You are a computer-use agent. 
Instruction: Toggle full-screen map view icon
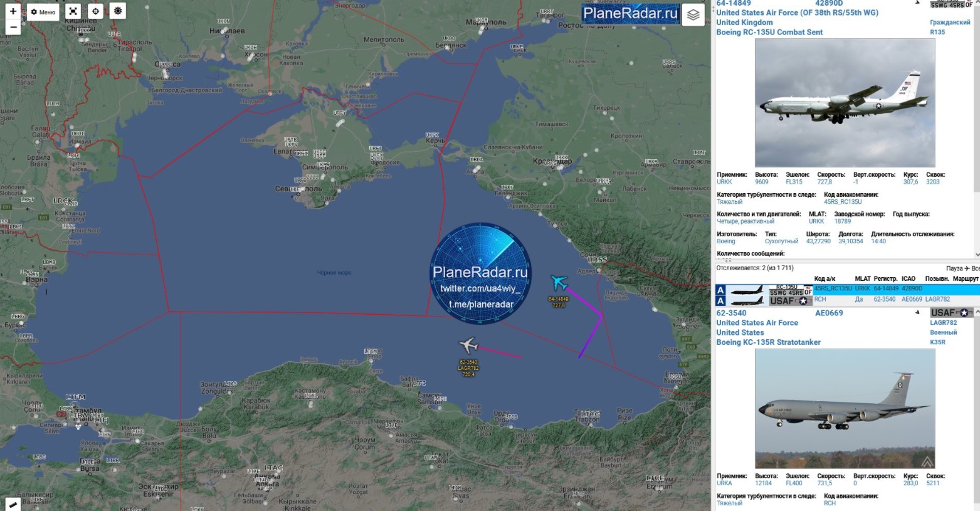(x=73, y=11)
